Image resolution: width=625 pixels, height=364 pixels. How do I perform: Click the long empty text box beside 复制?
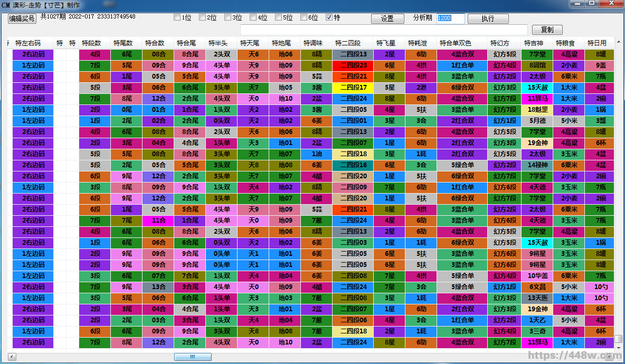384,30
